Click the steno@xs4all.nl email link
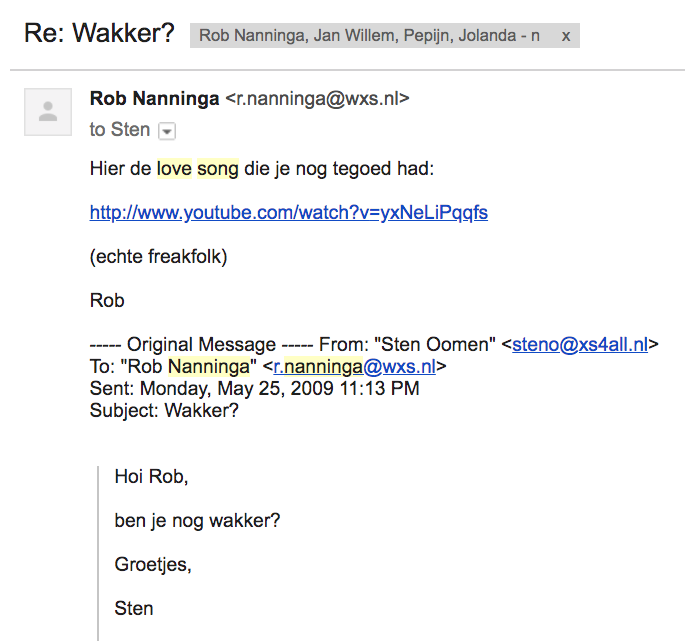685x641 pixels. 580,344
